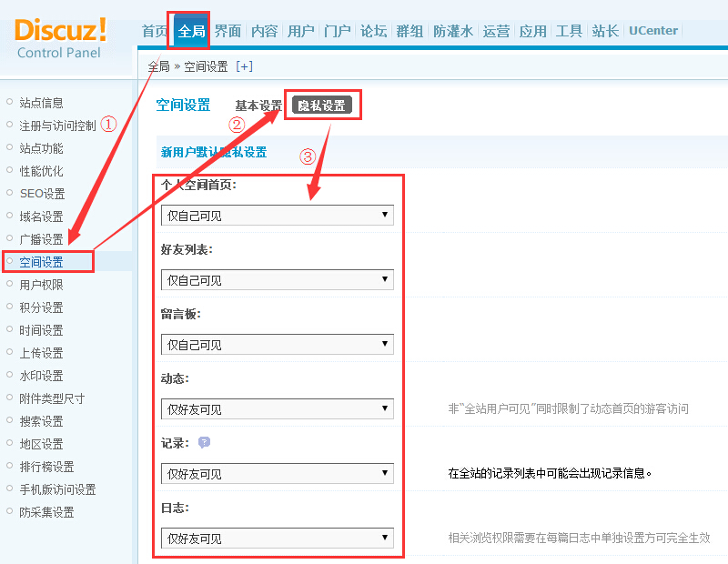
Task: Go to SEO设置 in the sidebar
Action: (x=42, y=194)
